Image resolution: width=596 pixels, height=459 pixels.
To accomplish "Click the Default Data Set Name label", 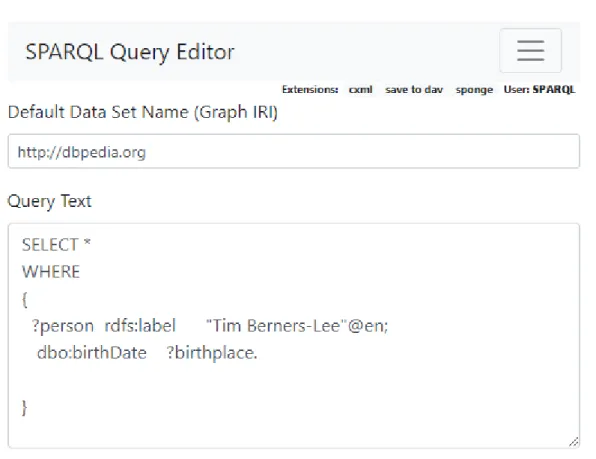I will pyautogui.click(x=143, y=112).
